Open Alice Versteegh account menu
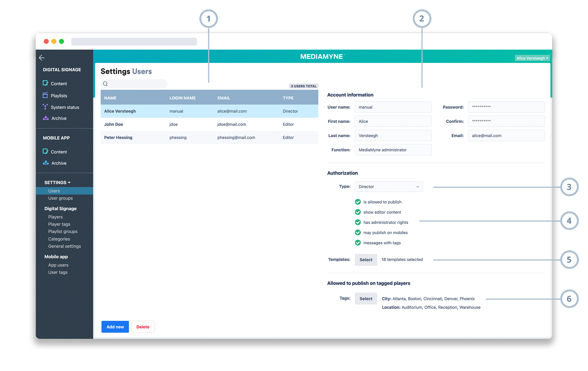The image size is (588, 371). 532,58
